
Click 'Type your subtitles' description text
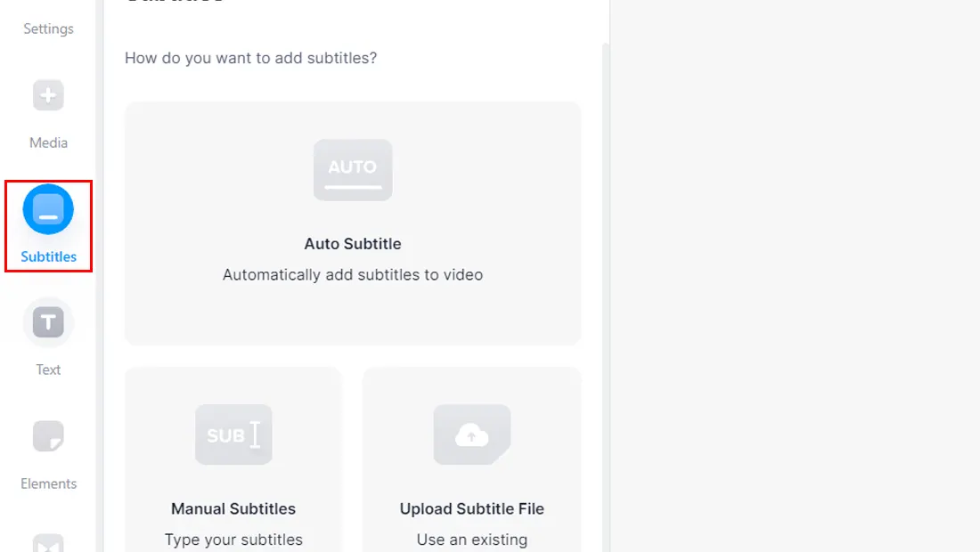point(233,540)
